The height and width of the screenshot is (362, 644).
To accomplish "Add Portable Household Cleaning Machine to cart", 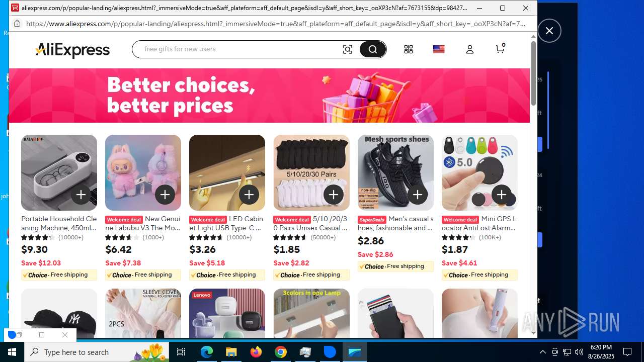I will [81, 195].
